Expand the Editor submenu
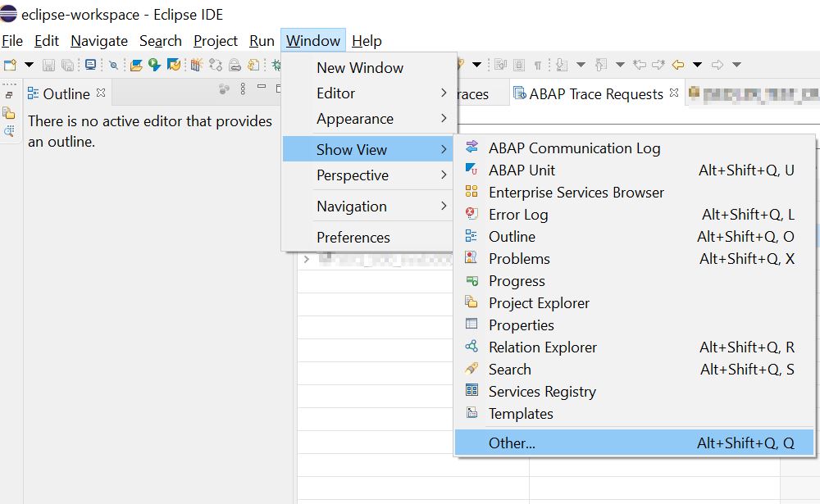This screenshot has height=504, width=820. pos(368,93)
